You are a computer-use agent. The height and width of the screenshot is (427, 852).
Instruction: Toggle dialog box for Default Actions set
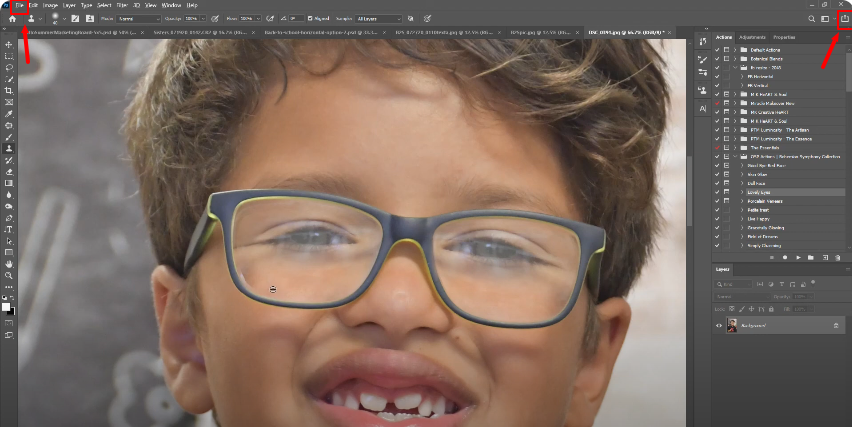pos(726,50)
